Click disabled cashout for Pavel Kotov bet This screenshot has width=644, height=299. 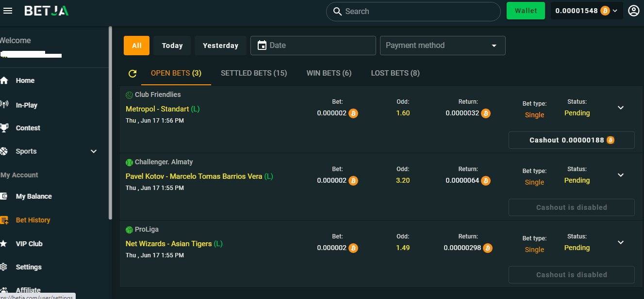pyautogui.click(x=572, y=207)
